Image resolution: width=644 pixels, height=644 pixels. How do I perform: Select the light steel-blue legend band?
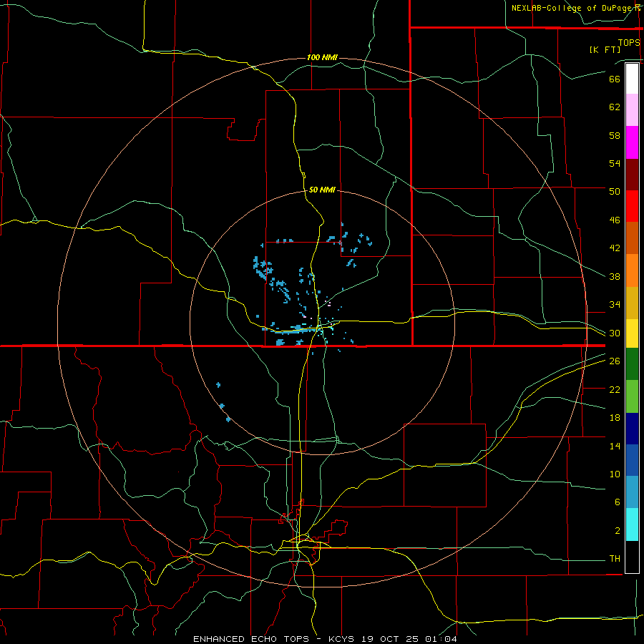tap(632, 492)
